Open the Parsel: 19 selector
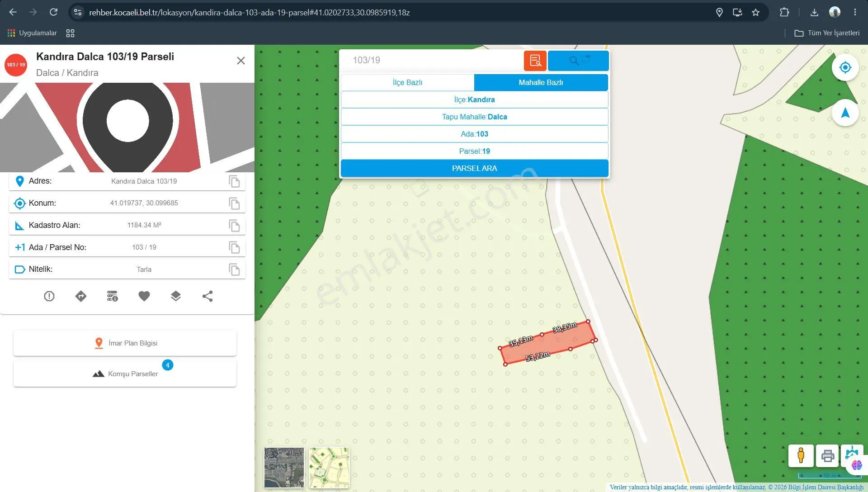Screen dimensions: 868x492 474,151
